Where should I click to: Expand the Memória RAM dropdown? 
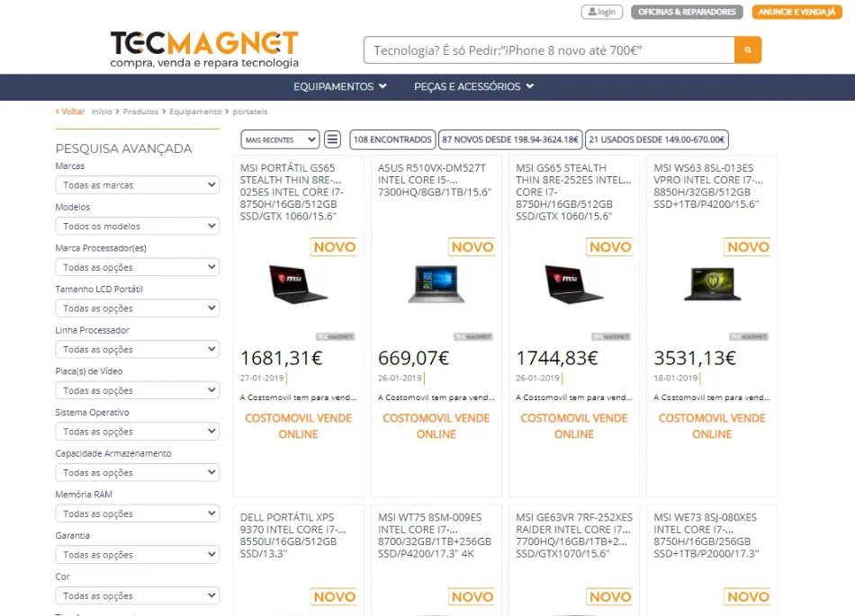pos(138,513)
